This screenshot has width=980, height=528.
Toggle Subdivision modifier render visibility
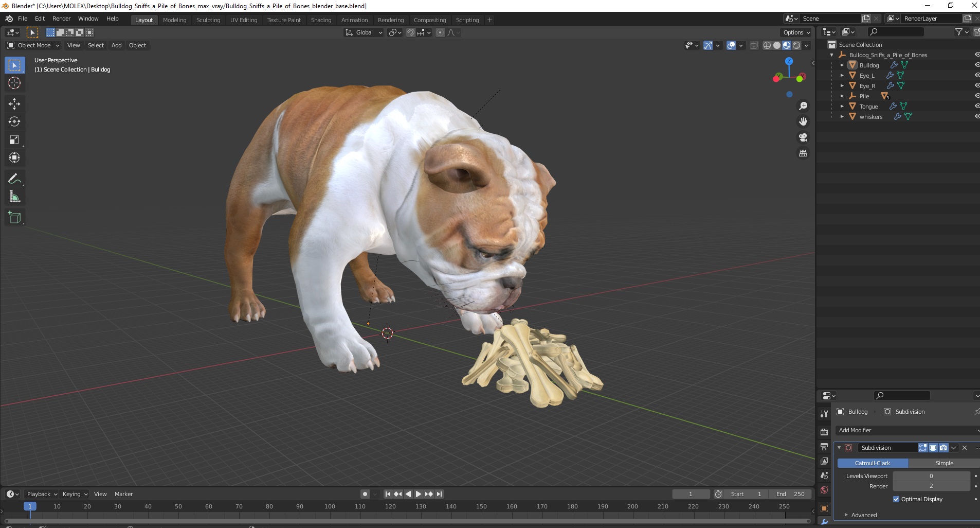click(943, 448)
